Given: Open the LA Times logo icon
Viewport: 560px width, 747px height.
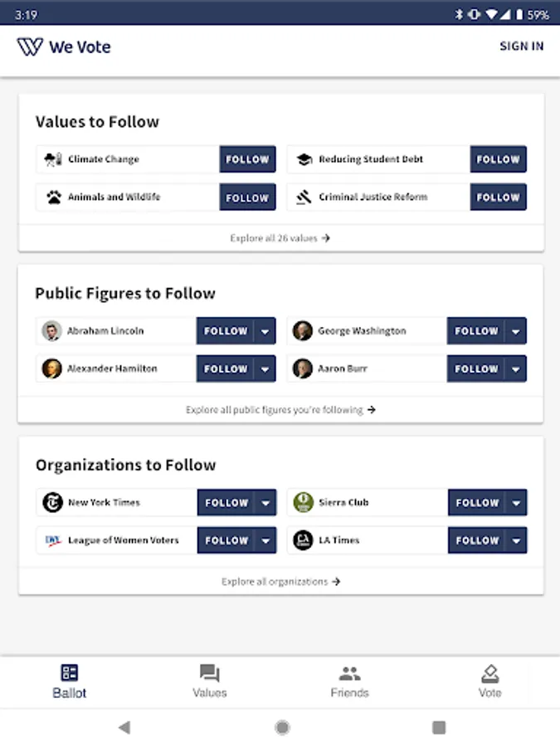Looking at the screenshot, I should [x=303, y=539].
